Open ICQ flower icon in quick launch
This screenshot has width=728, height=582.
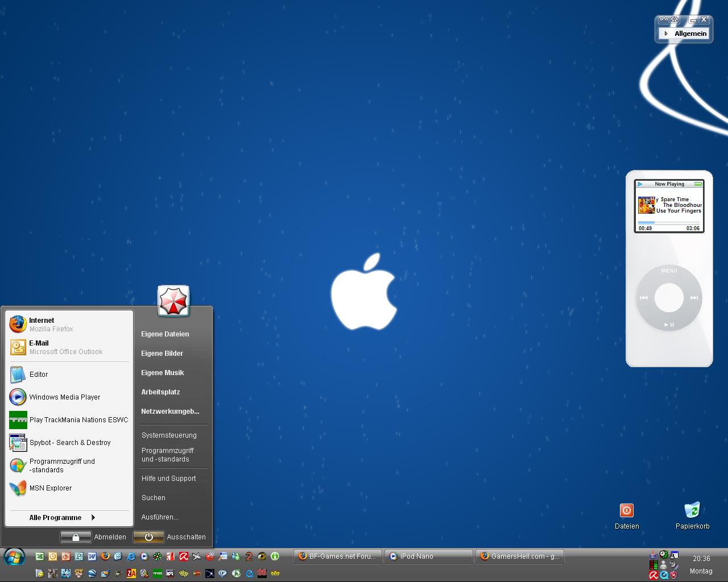tap(158, 556)
